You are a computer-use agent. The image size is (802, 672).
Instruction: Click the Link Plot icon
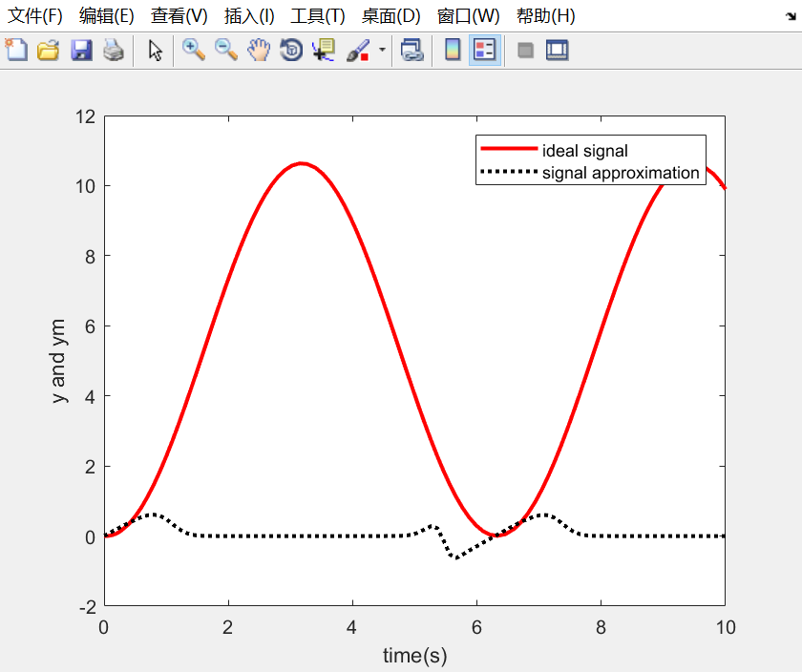click(411, 50)
